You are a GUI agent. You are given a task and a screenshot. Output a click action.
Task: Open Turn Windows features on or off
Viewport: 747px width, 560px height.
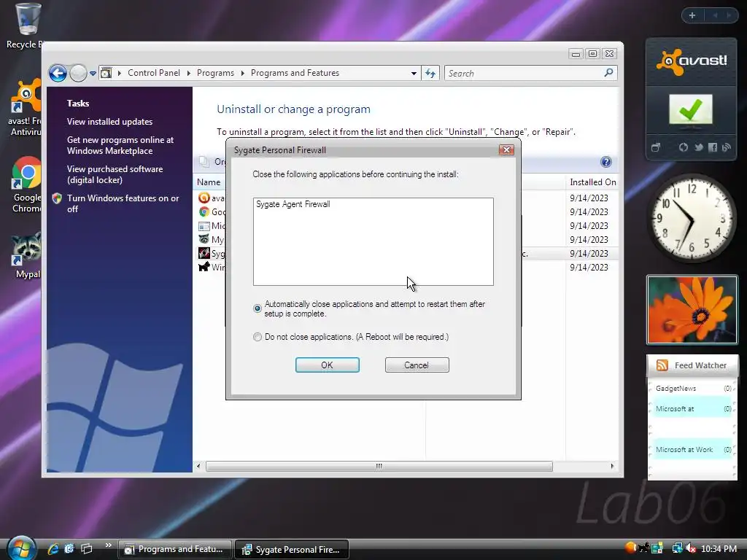[123, 203]
